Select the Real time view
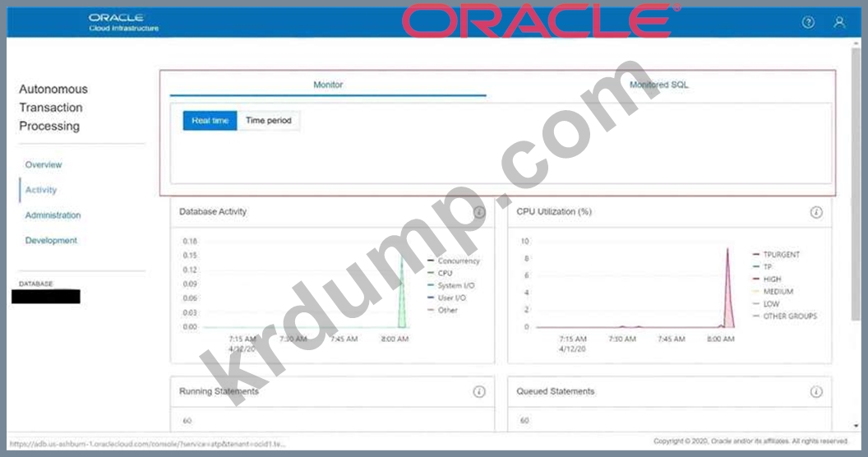 click(x=210, y=121)
